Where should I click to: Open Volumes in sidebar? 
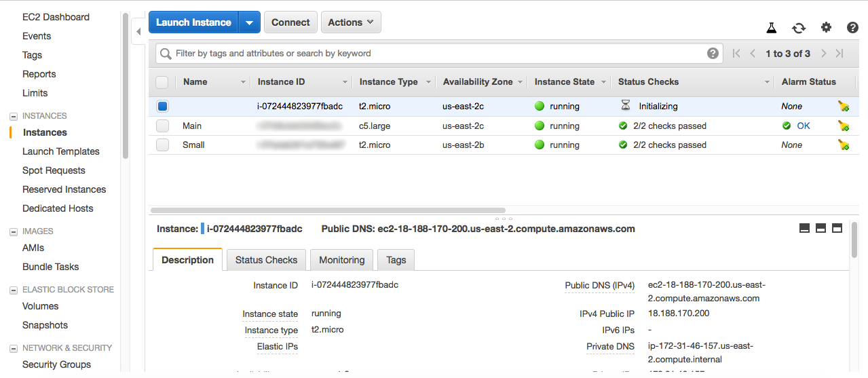tap(41, 306)
